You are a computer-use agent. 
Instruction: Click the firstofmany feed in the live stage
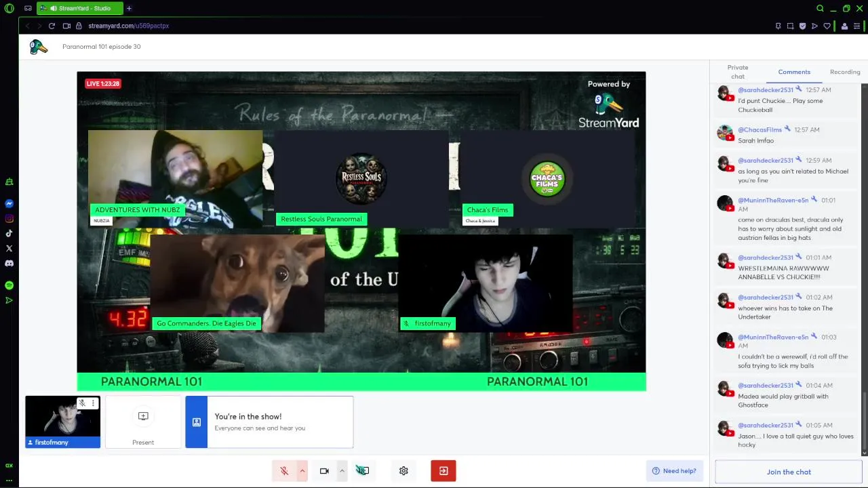486,283
